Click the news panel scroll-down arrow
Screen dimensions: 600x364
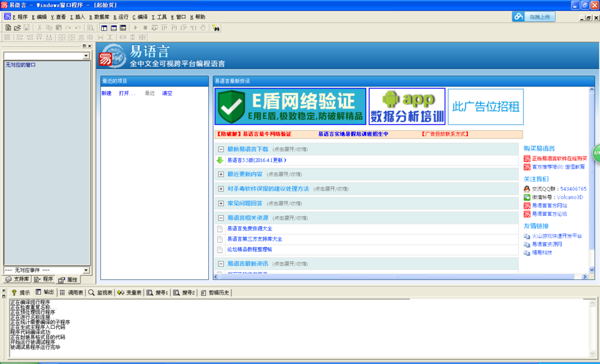tap(592, 270)
